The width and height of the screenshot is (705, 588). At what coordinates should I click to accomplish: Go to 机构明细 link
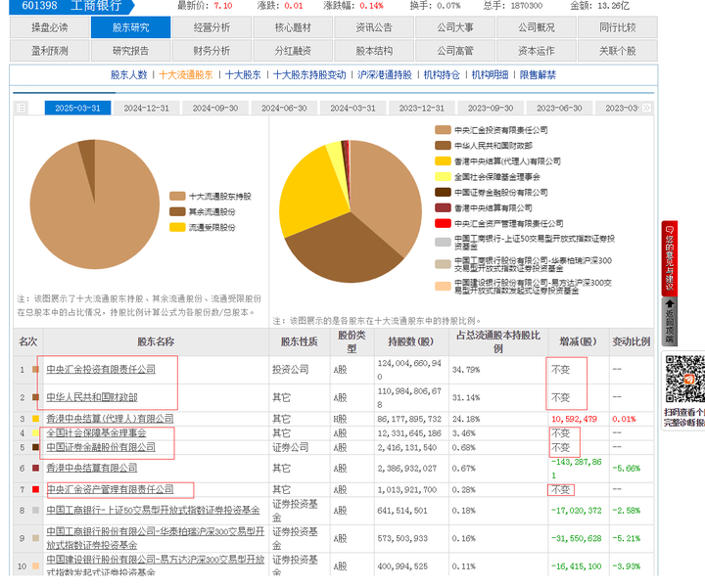pyautogui.click(x=490, y=75)
